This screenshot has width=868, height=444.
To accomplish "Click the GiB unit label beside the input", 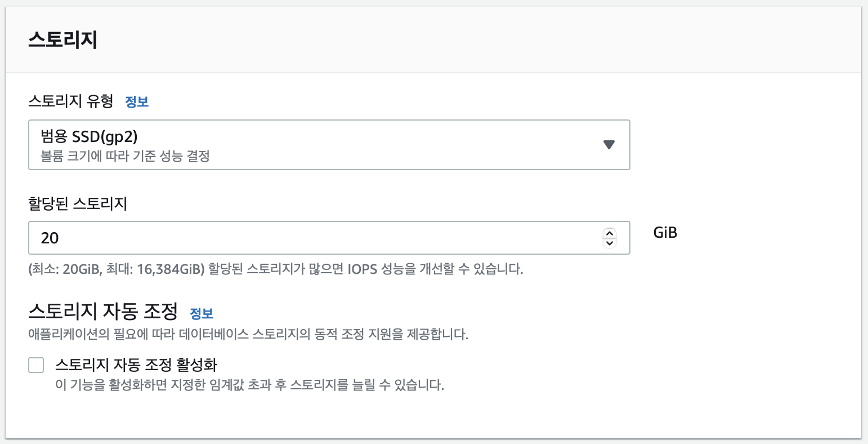I will coord(665,233).
